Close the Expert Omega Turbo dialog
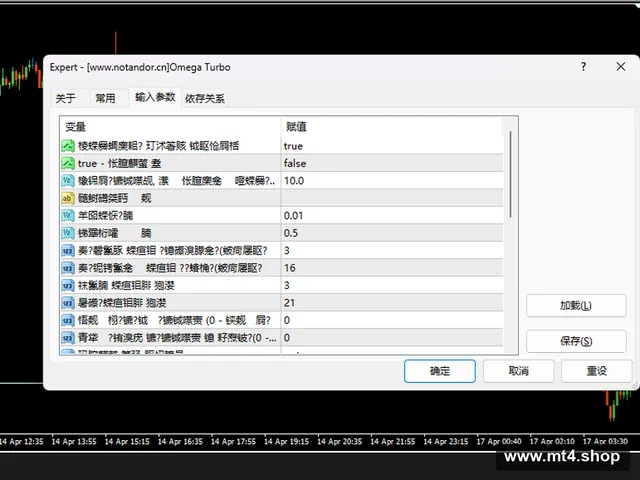Image resolution: width=640 pixels, height=480 pixels. pos(620,67)
